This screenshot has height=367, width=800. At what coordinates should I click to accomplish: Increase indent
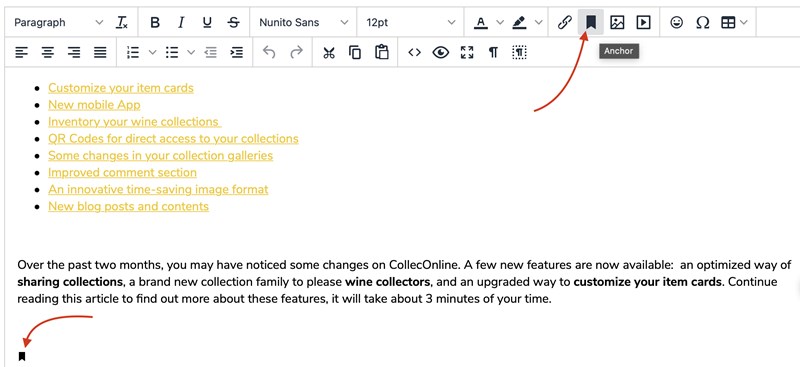237,52
